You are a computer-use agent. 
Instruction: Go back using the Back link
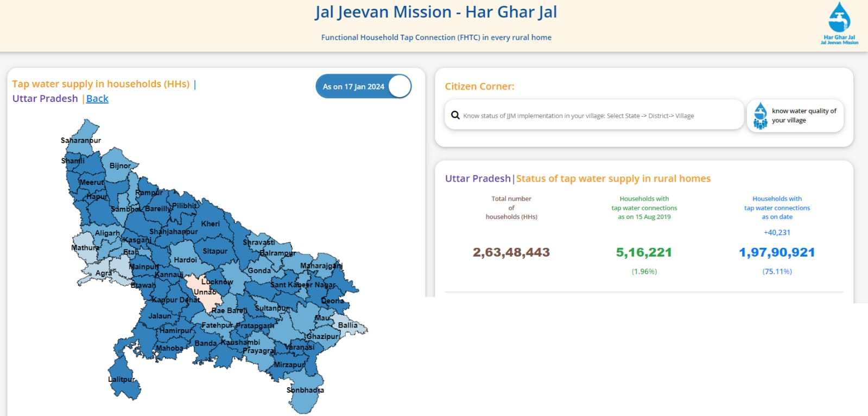point(97,99)
